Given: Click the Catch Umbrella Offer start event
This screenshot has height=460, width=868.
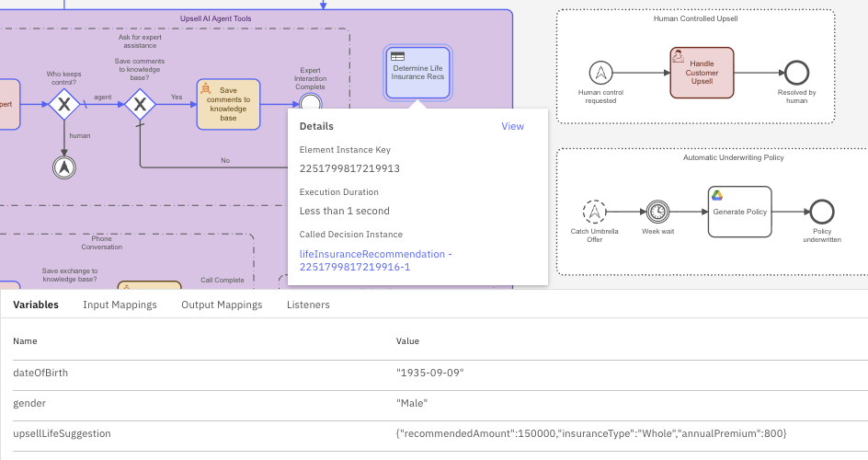Looking at the screenshot, I should (x=594, y=212).
